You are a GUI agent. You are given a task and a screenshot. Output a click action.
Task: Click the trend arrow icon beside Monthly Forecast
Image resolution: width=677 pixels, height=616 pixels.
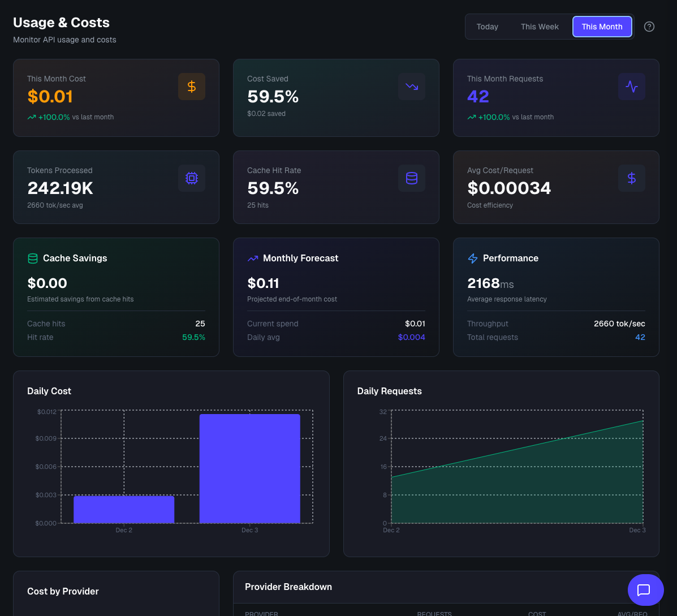(x=252, y=258)
